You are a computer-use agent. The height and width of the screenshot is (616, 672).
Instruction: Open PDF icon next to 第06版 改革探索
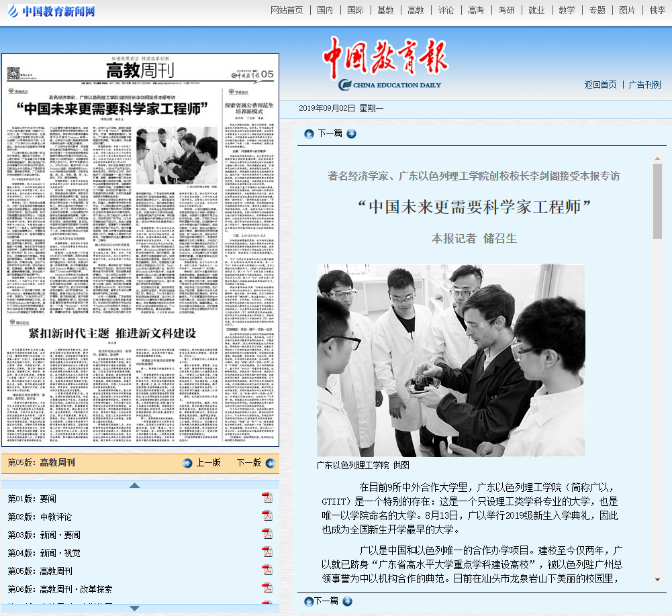pyautogui.click(x=267, y=588)
